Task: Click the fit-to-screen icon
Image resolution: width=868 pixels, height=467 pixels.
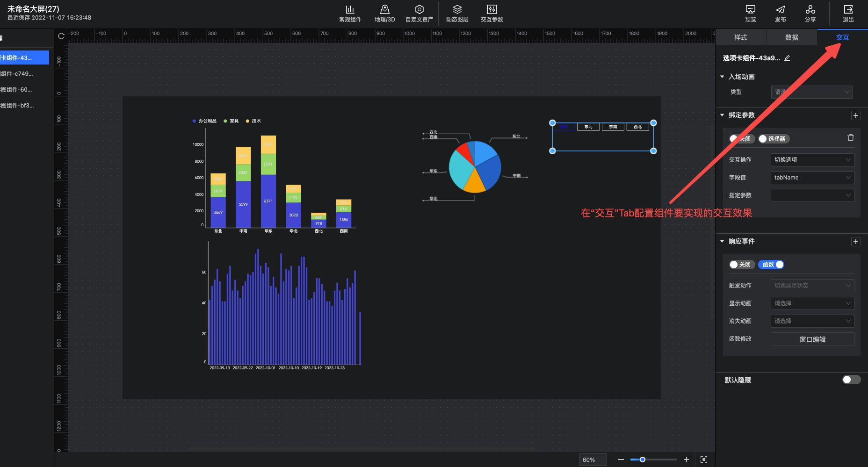Action: coord(703,460)
